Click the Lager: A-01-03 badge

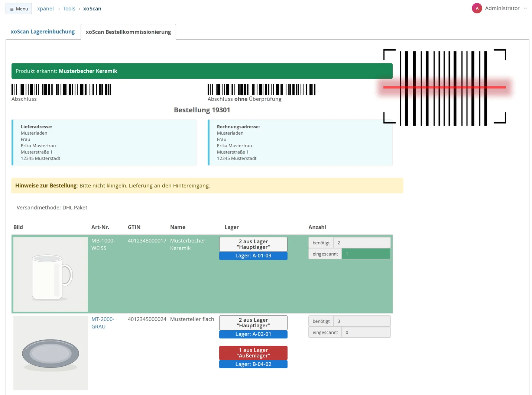(253, 256)
